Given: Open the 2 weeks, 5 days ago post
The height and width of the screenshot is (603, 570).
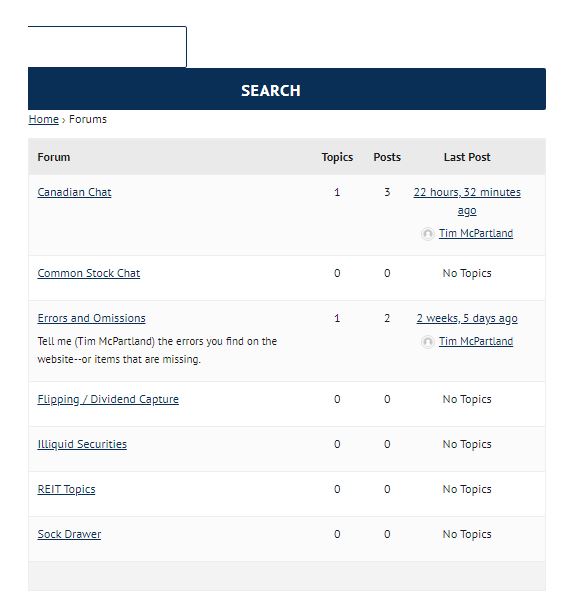Looking at the screenshot, I should click(x=467, y=318).
